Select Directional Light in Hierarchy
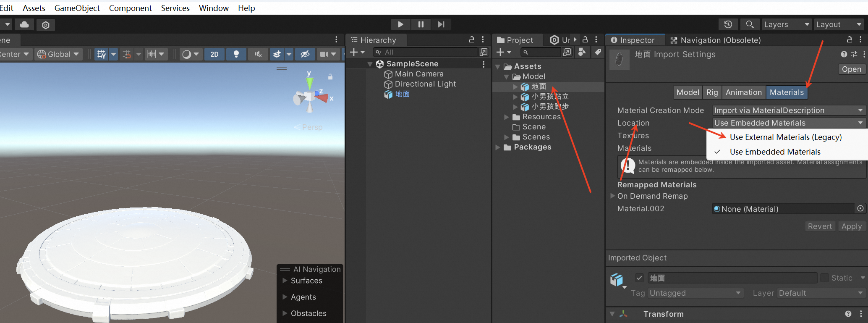This screenshot has width=868, height=323. pos(425,84)
